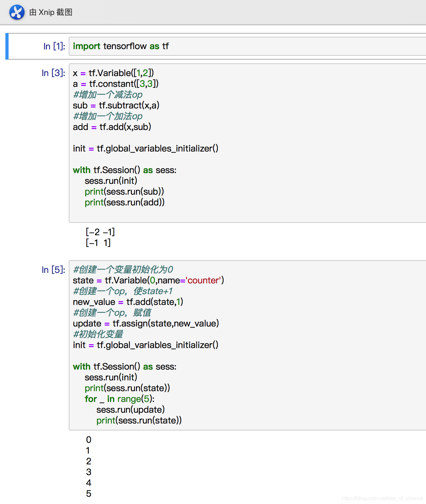Click the line 'sess.run(update)'
426x504 pixels.
(x=131, y=410)
